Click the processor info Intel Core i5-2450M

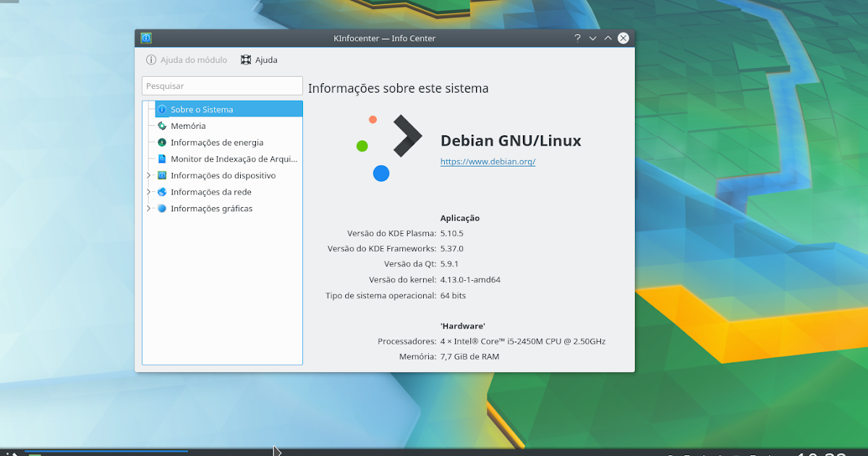click(x=522, y=341)
